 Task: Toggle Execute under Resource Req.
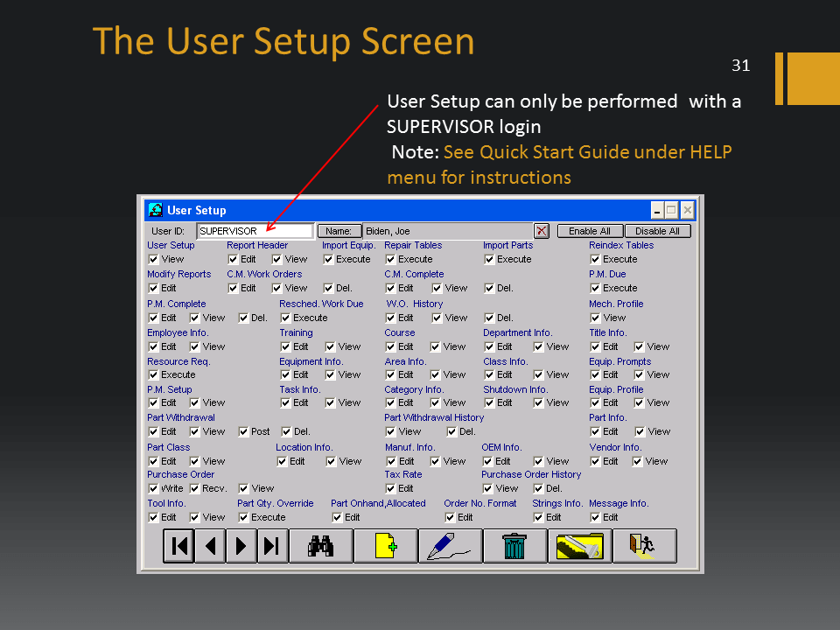[x=154, y=374]
